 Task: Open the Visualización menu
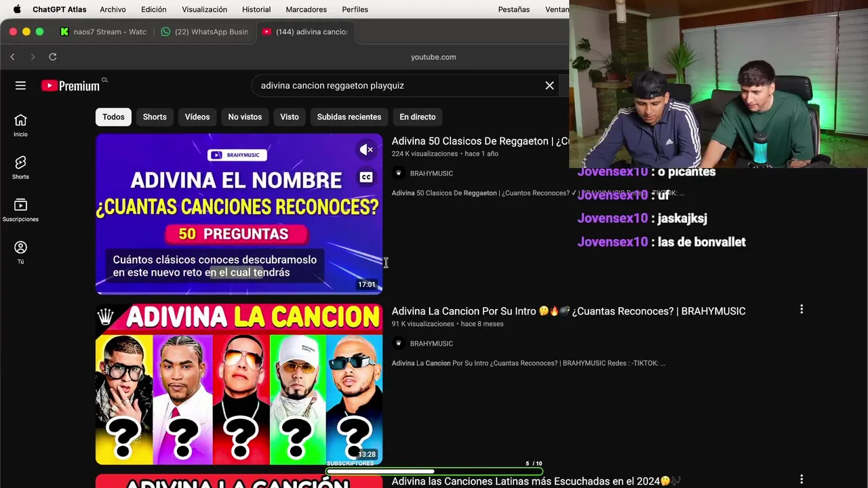[x=204, y=9]
